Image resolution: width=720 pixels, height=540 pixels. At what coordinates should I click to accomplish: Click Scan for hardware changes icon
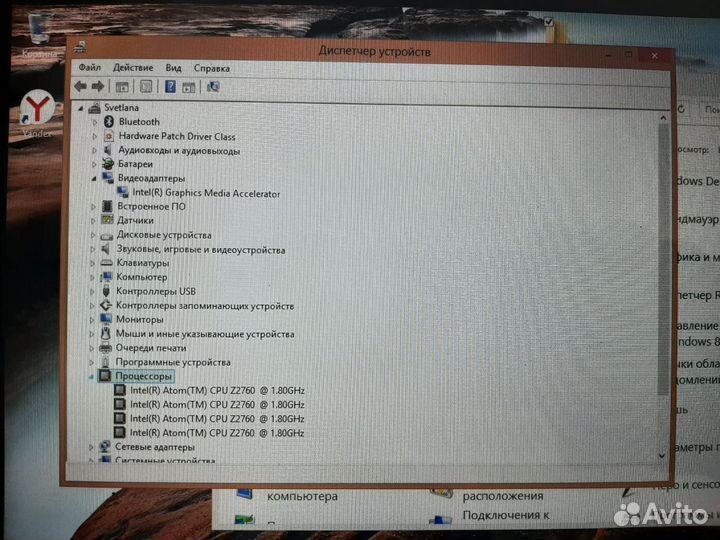pyautogui.click(x=213, y=87)
